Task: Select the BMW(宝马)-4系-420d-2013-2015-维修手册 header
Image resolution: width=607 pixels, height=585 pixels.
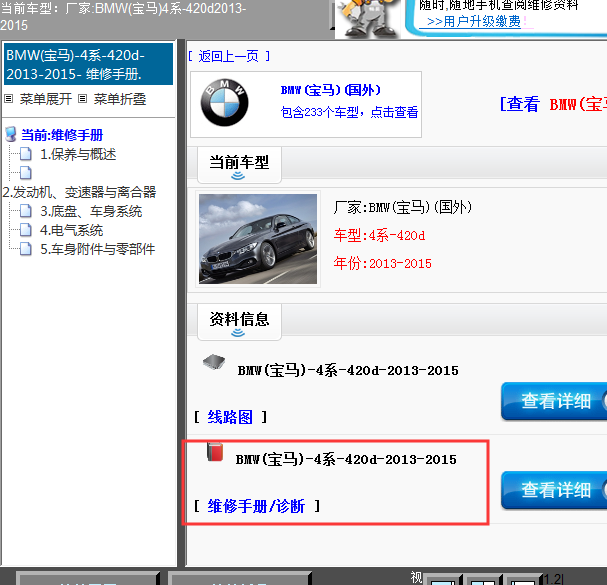Action: (88, 64)
